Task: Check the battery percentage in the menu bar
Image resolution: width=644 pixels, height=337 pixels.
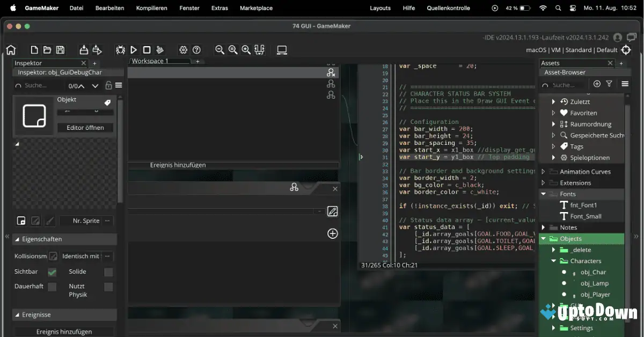Action: [x=510, y=8]
